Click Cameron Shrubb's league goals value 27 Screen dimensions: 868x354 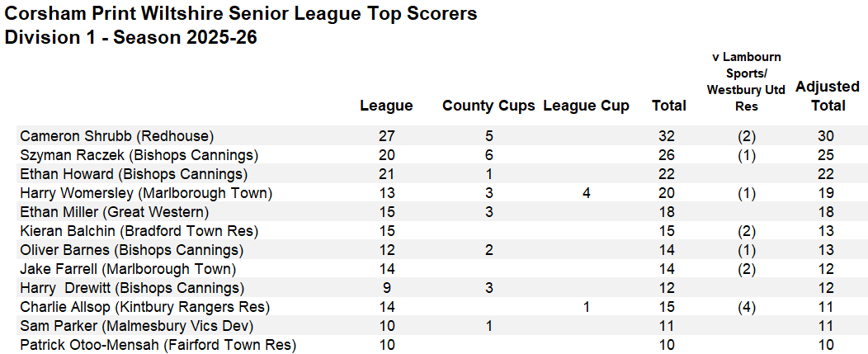coord(386,135)
